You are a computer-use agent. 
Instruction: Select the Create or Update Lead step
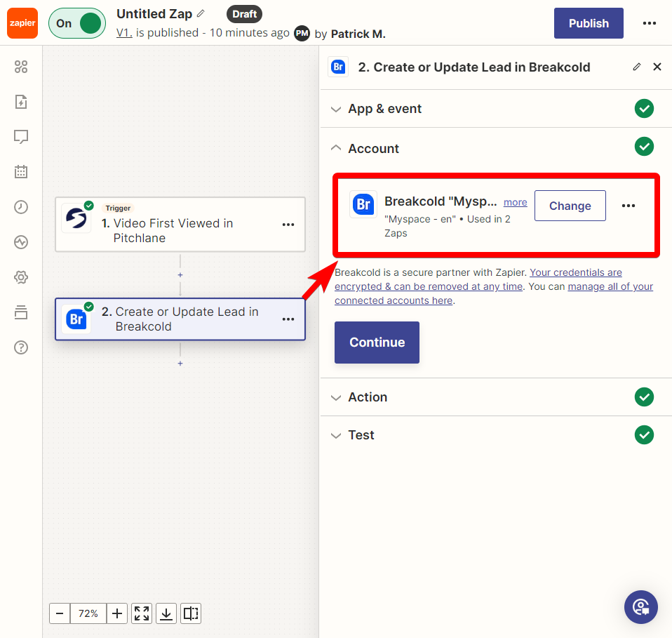click(180, 319)
